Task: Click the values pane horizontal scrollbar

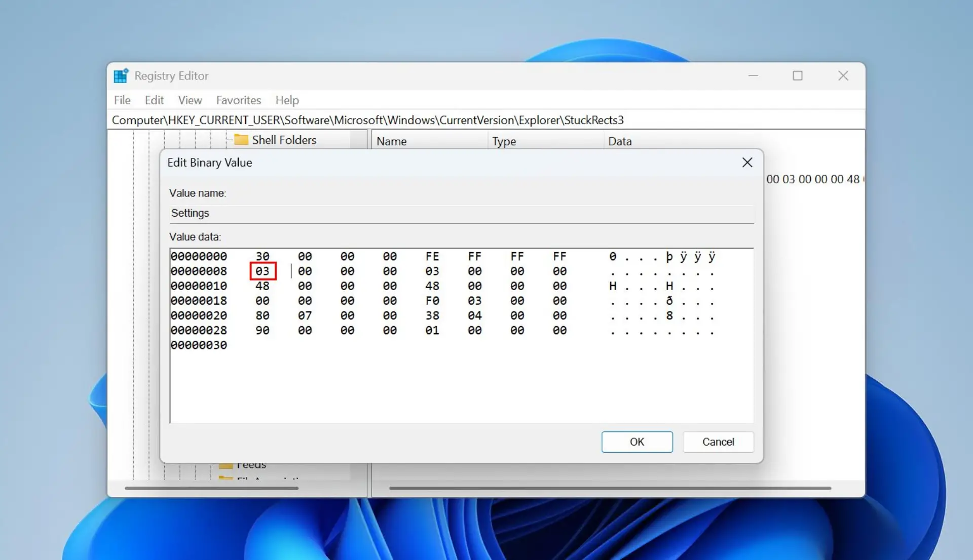Action: [x=610, y=488]
